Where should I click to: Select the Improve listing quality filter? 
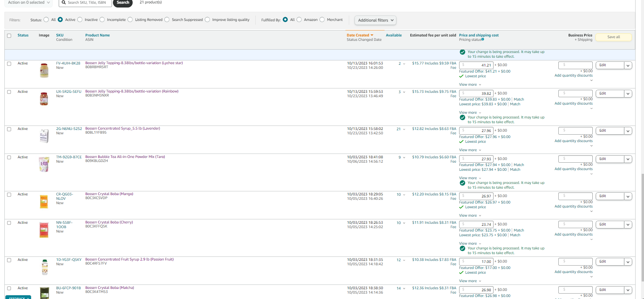tap(207, 20)
